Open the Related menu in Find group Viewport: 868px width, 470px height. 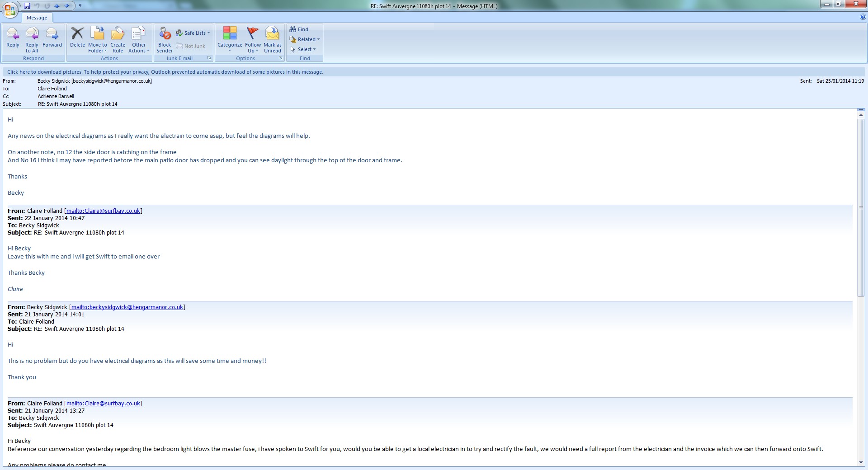305,39
